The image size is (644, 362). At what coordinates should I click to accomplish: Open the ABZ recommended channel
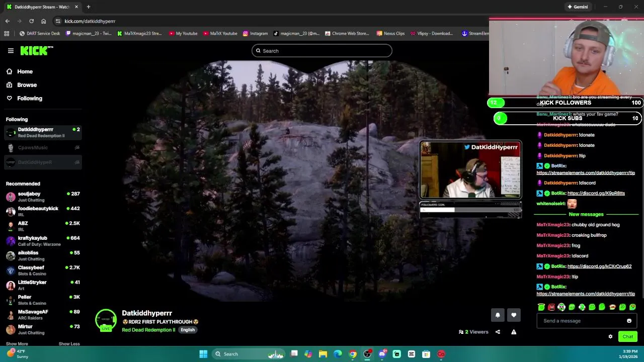pyautogui.click(x=43, y=226)
